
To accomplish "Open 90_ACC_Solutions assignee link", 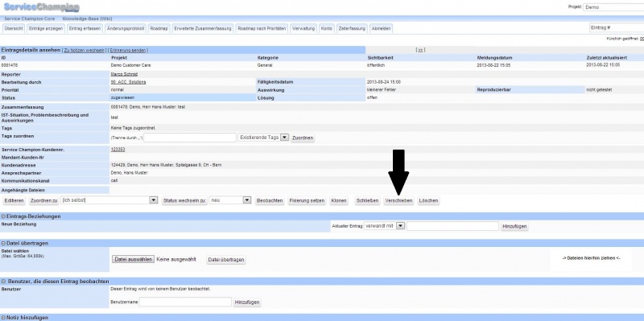I will coord(128,82).
